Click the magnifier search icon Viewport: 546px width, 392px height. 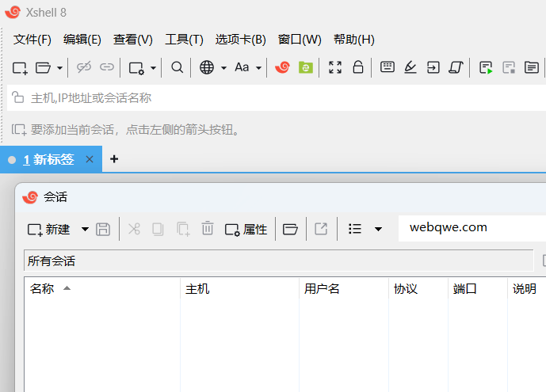pos(177,67)
